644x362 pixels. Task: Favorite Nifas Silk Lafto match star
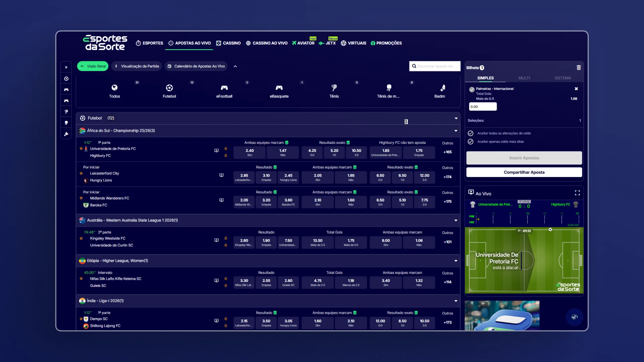[x=81, y=279]
